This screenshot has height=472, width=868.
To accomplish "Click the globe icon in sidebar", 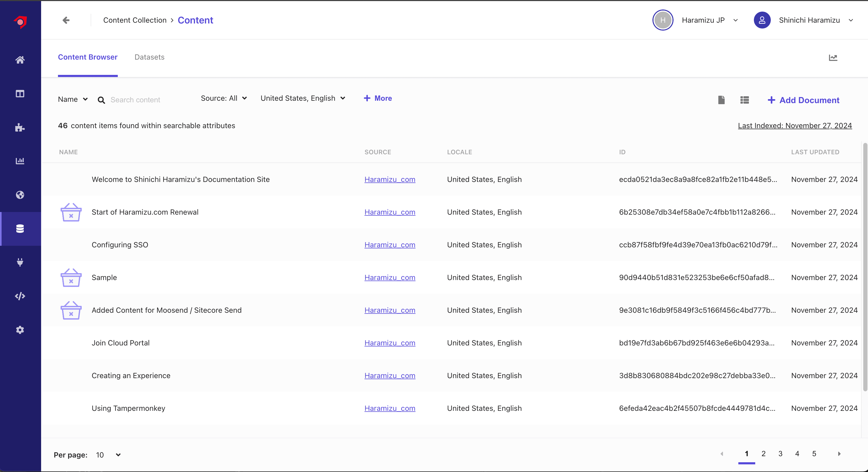I will 20,195.
